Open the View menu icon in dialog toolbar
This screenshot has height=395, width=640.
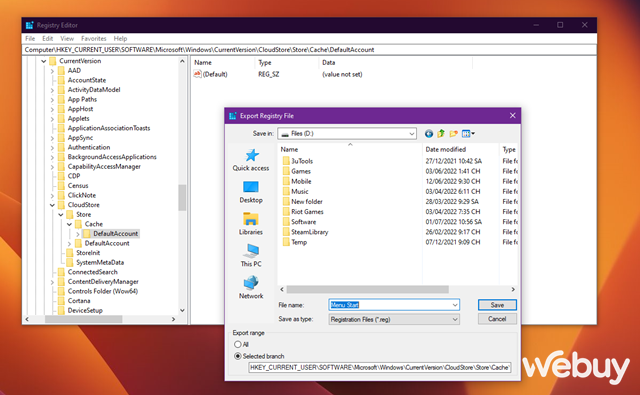coord(468,133)
